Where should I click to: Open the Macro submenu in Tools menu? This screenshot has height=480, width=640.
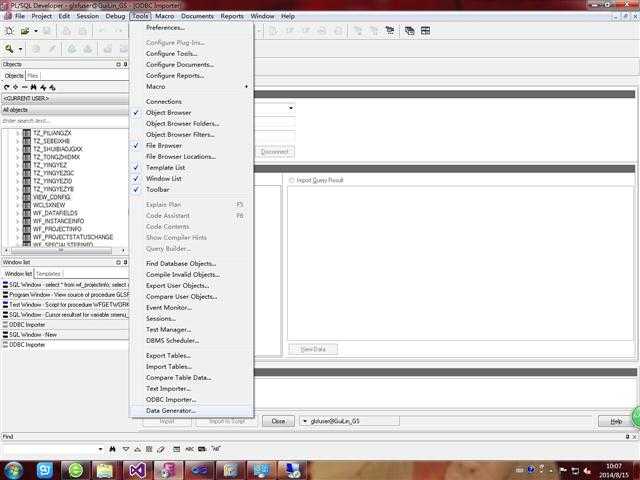click(x=191, y=87)
